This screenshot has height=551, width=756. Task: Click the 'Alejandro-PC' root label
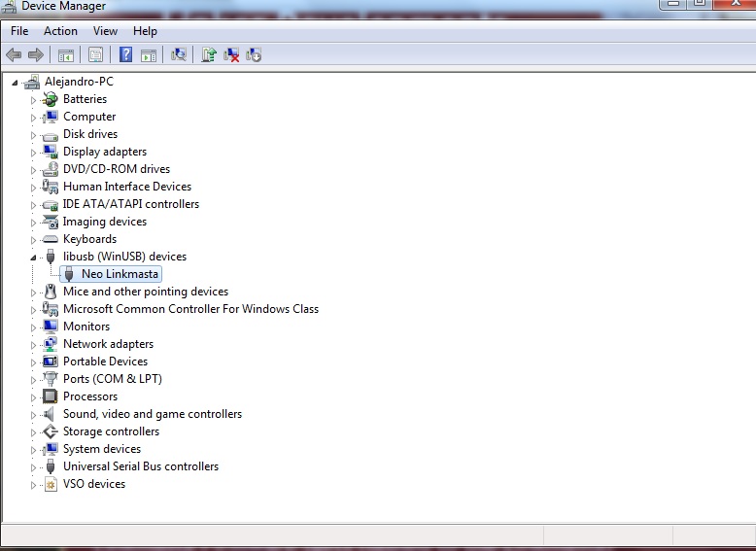pyautogui.click(x=79, y=82)
